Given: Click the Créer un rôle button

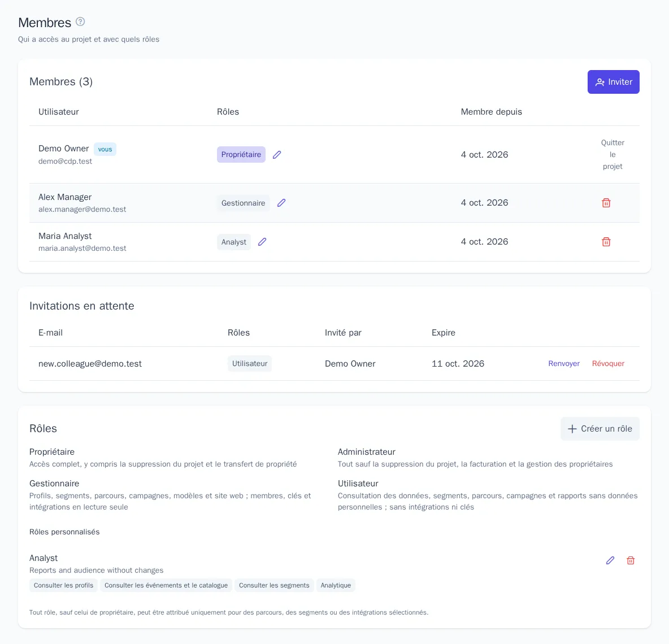Looking at the screenshot, I should [x=600, y=429].
